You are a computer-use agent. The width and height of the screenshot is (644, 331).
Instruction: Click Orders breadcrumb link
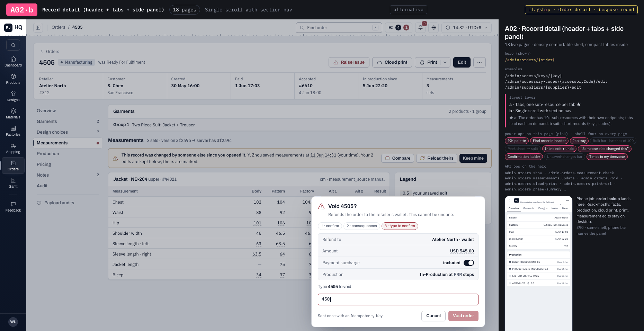[59, 27]
